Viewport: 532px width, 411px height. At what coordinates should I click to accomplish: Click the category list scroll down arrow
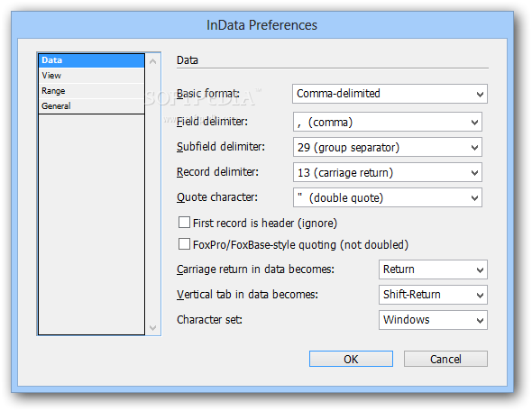point(153,327)
